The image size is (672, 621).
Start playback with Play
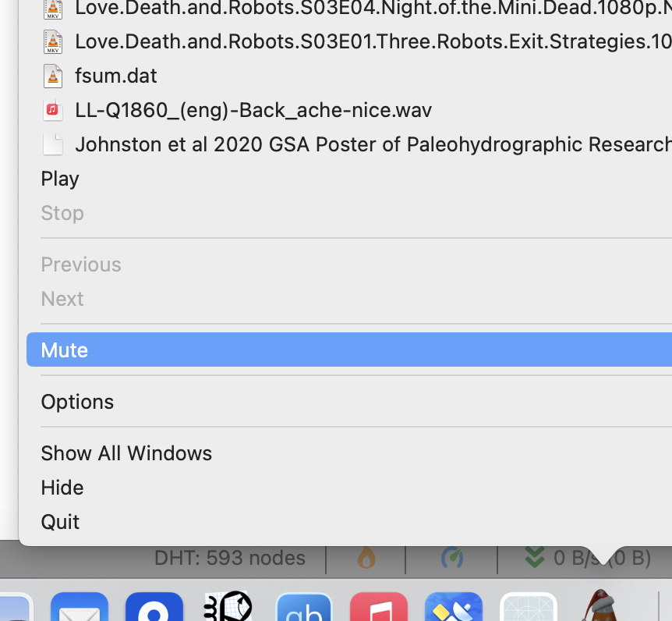point(60,179)
